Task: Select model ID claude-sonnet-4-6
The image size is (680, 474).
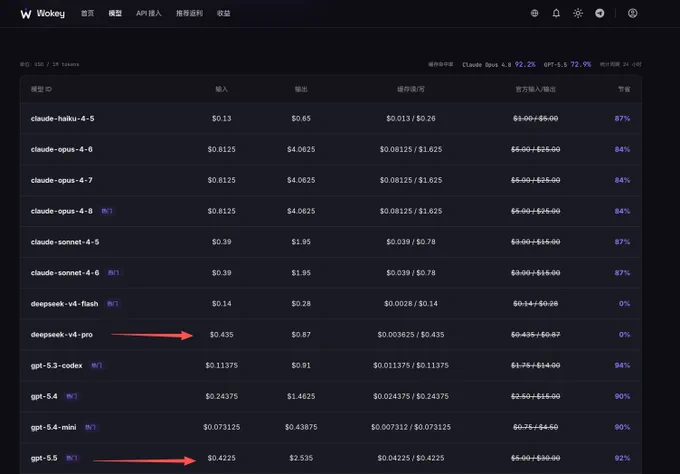Action: (x=65, y=273)
